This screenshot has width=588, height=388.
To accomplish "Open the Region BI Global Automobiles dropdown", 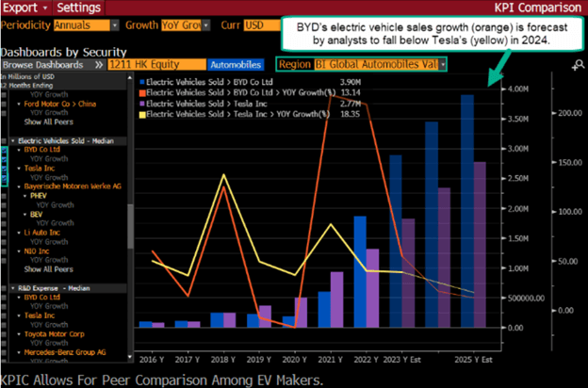I will [380, 64].
